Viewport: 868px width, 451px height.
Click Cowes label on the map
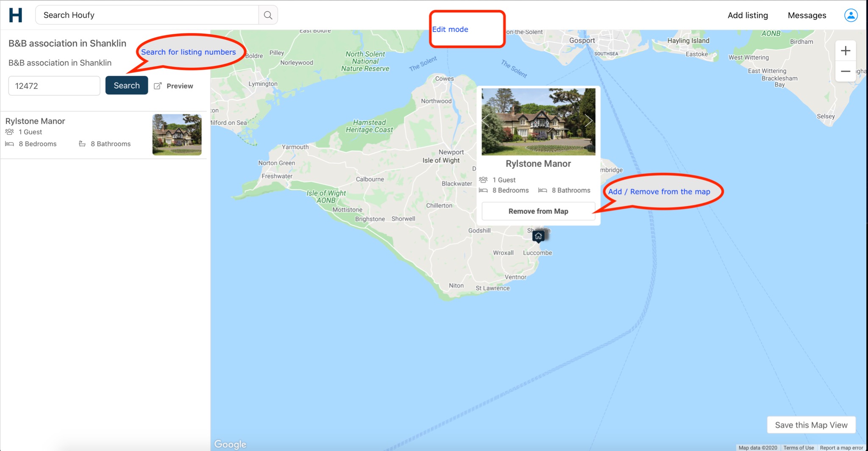click(444, 79)
